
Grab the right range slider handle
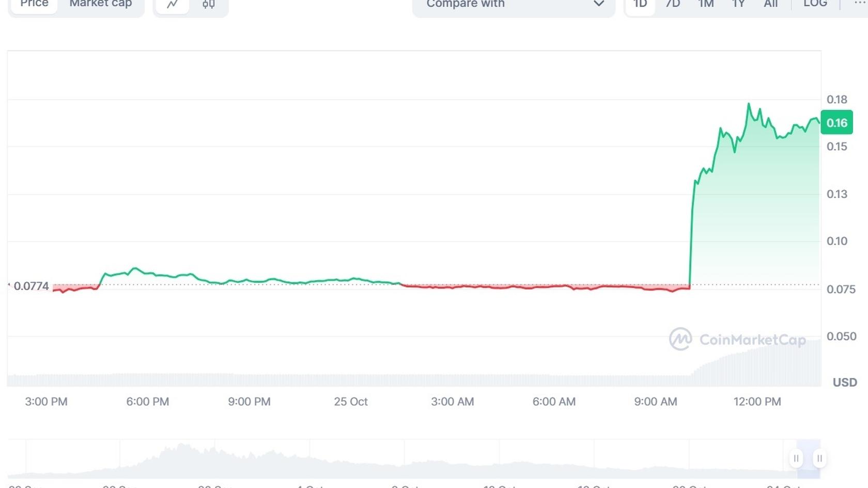point(819,458)
